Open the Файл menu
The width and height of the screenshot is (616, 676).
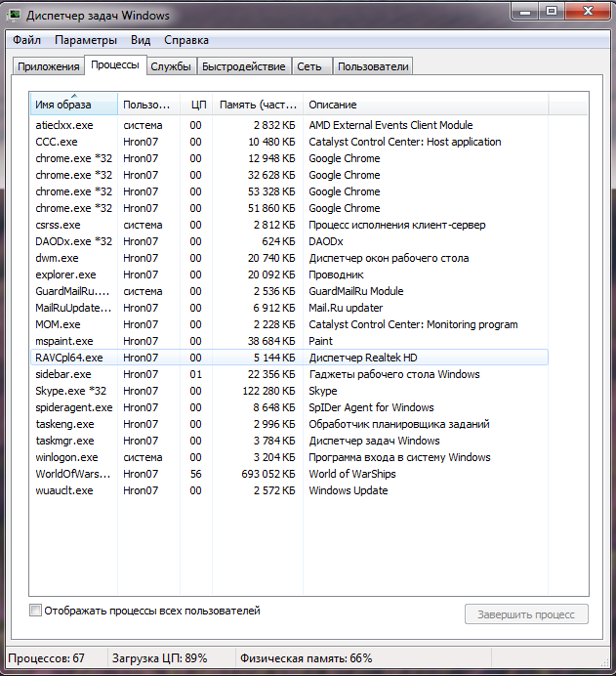pyautogui.click(x=26, y=40)
